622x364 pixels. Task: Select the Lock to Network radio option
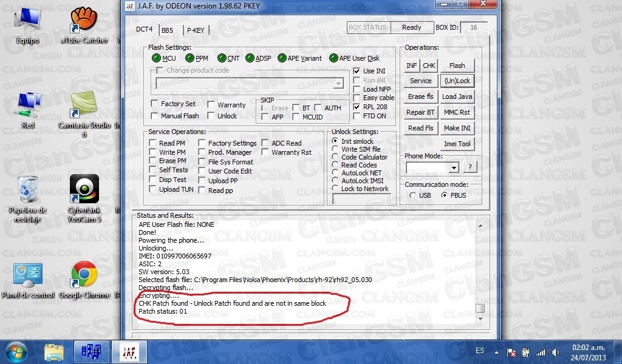point(335,189)
